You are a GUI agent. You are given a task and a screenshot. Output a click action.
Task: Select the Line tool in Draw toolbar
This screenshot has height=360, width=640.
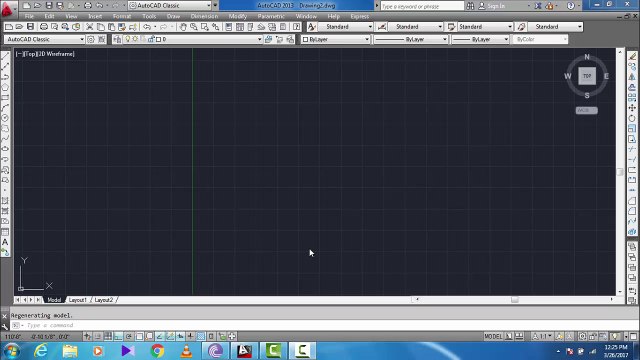pyautogui.click(x=5, y=56)
